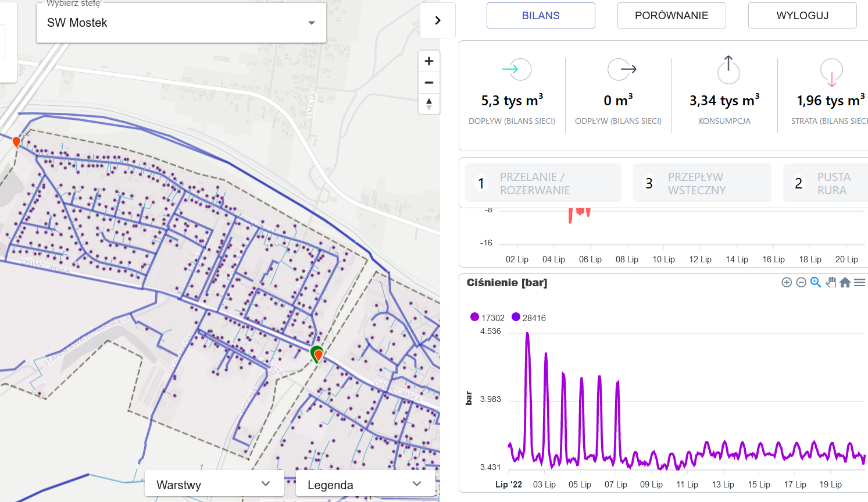
Task: Open Przepływ Wsteczny alerts card
Action: (x=702, y=183)
